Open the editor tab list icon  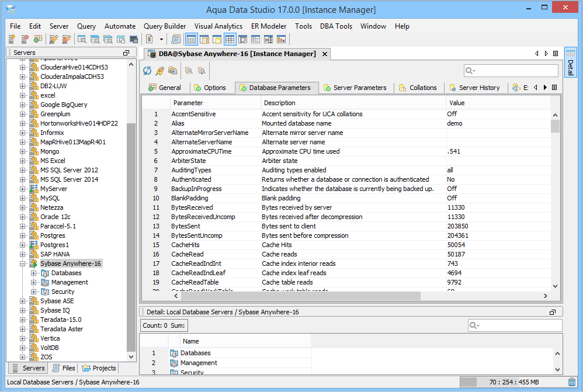[556, 54]
